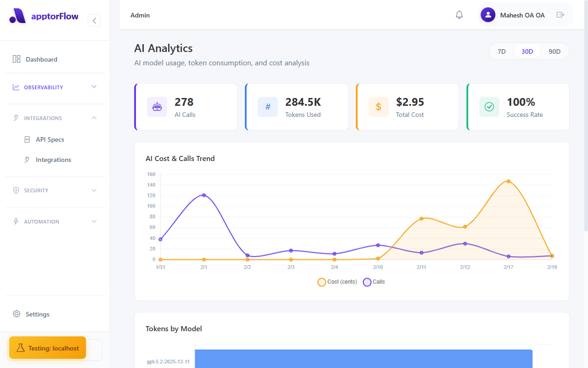Screen dimensions: 588x368
Task: Click the notification bell icon
Action: tap(459, 15)
